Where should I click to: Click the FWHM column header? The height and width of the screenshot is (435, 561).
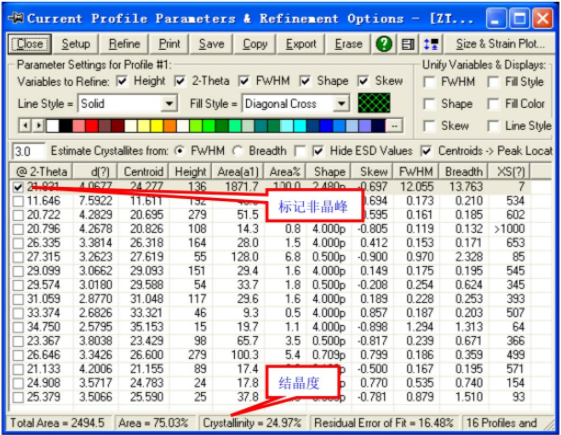point(415,172)
